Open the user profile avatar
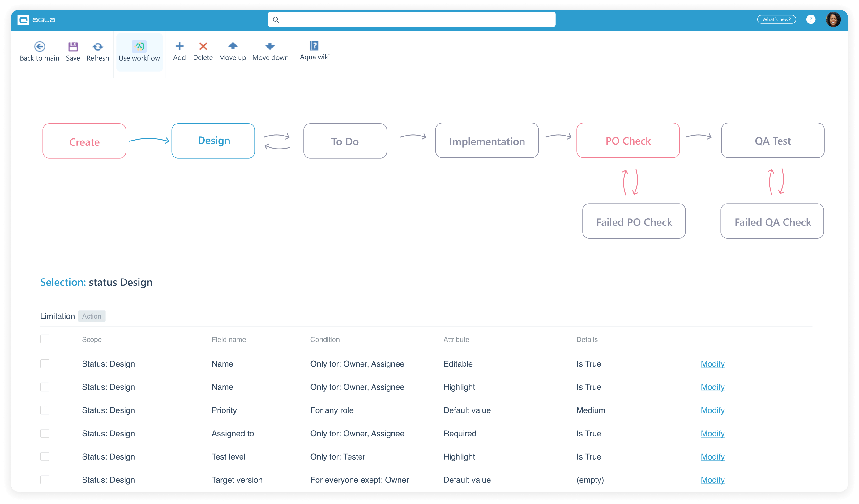859x504 pixels. tap(834, 19)
